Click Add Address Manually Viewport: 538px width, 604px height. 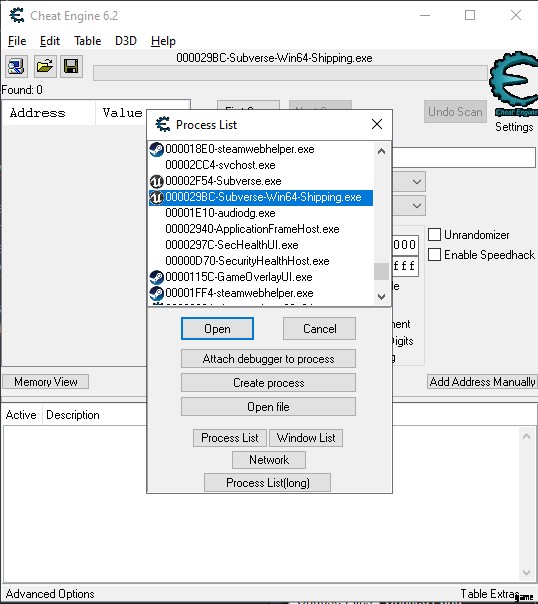click(x=482, y=381)
